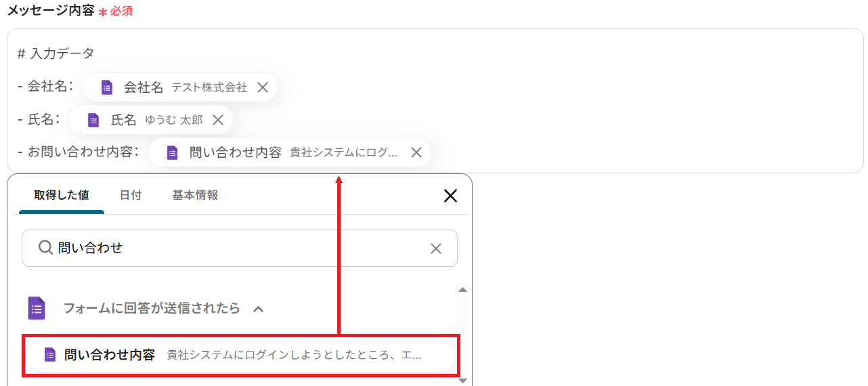Click the large Google Forms section icon

click(37, 308)
